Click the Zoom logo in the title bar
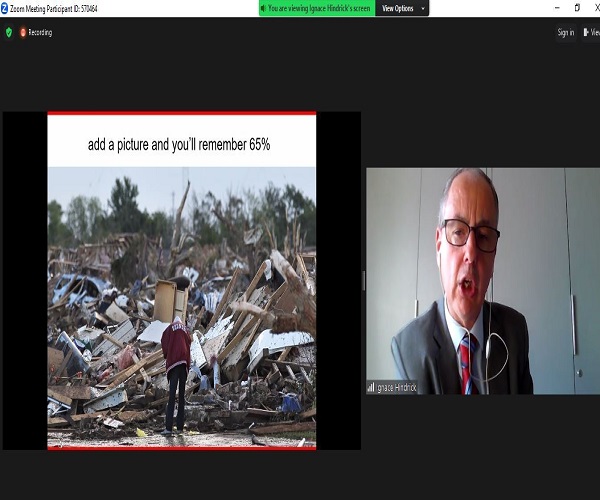Screen dimensions: 600x500 [x=4, y=8]
